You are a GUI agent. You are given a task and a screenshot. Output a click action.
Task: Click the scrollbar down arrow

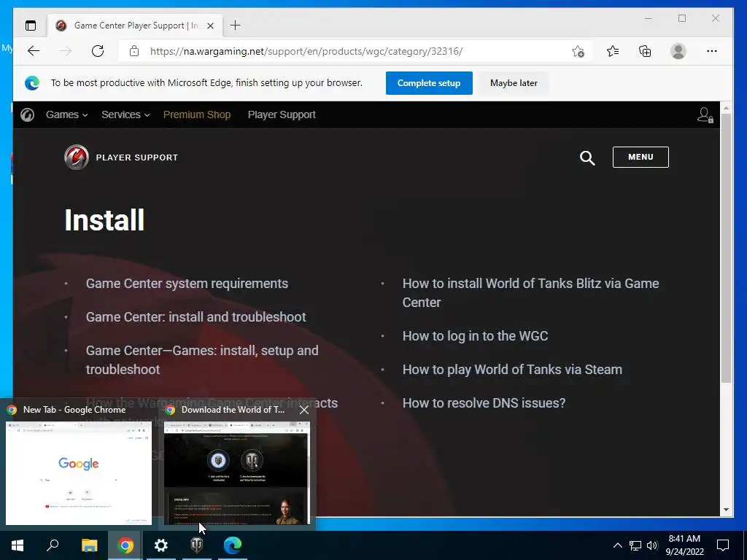[726, 510]
